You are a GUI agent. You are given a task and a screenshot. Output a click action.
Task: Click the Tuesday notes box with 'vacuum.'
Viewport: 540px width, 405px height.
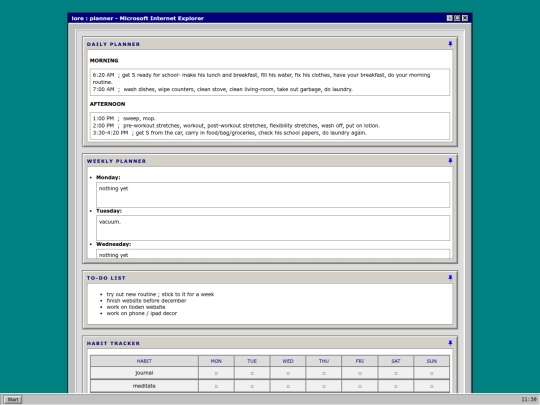tap(273, 228)
